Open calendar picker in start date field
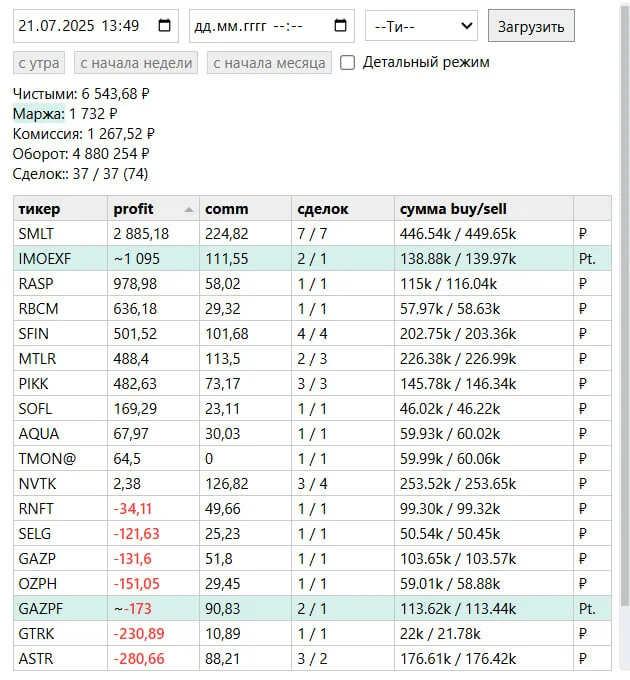The image size is (630, 680). click(x=164, y=26)
